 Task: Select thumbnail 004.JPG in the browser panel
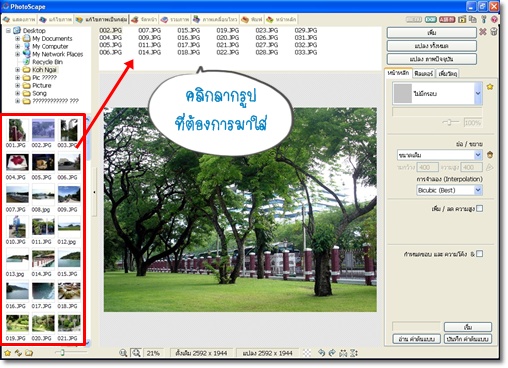coord(17,166)
